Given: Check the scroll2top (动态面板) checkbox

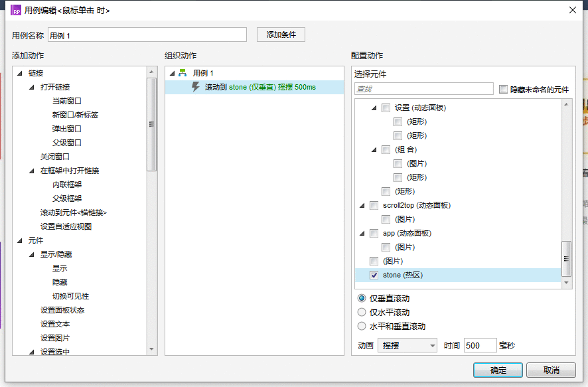Looking at the screenshot, I should click(x=374, y=206).
